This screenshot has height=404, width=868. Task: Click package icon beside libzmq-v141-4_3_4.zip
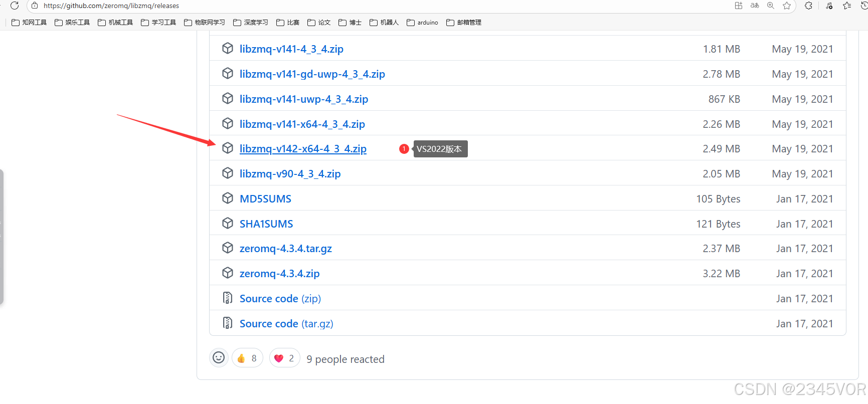228,48
